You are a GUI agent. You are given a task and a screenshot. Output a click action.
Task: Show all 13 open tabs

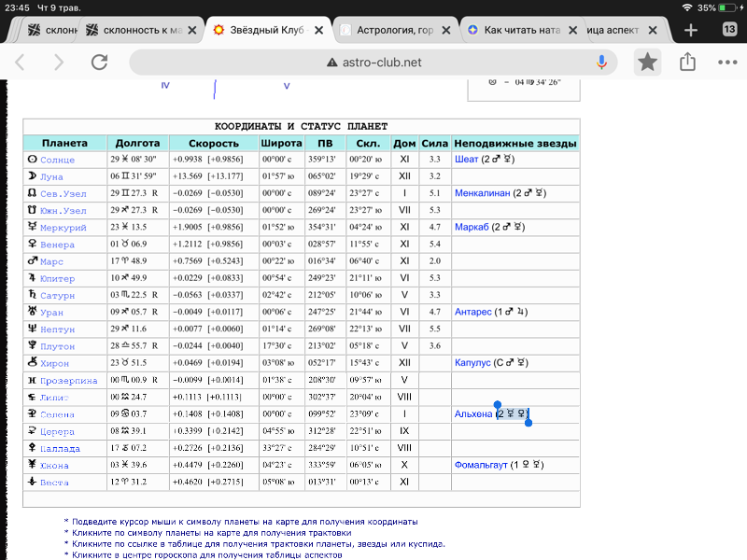coord(729,30)
